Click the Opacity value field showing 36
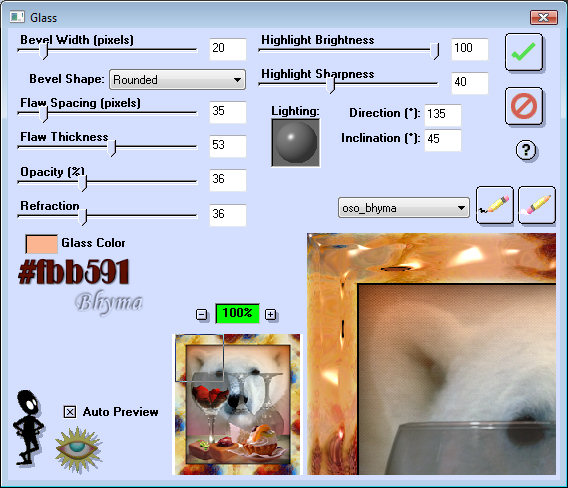This screenshot has width=568, height=488. (x=228, y=180)
